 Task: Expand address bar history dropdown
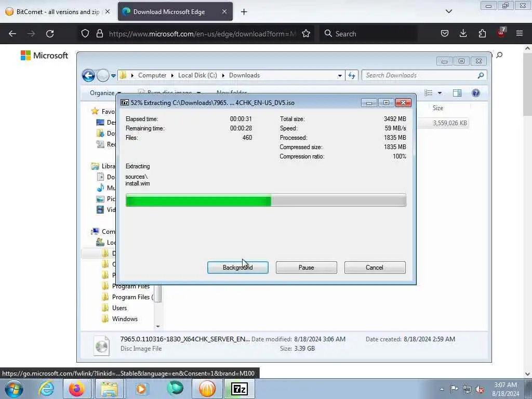pyautogui.click(x=340, y=76)
